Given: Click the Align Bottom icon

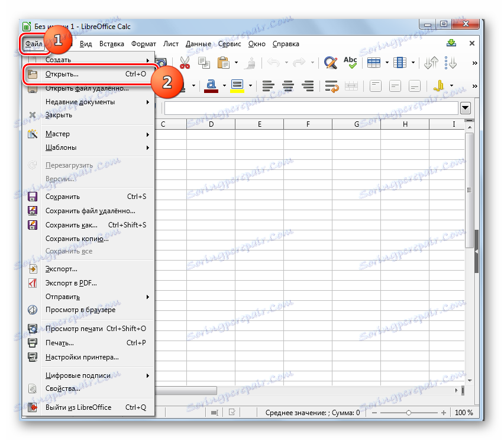Looking at the screenshot, I should tap(415, 86).
